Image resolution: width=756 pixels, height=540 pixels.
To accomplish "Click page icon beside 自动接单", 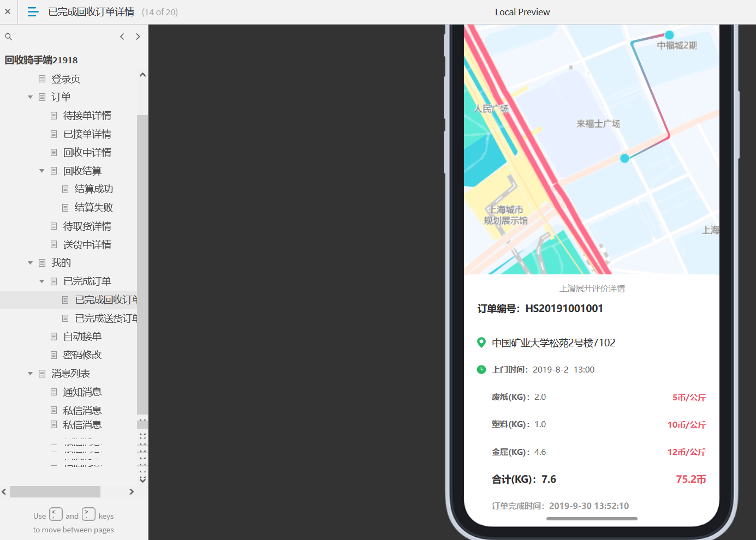I will coord(53,337).
